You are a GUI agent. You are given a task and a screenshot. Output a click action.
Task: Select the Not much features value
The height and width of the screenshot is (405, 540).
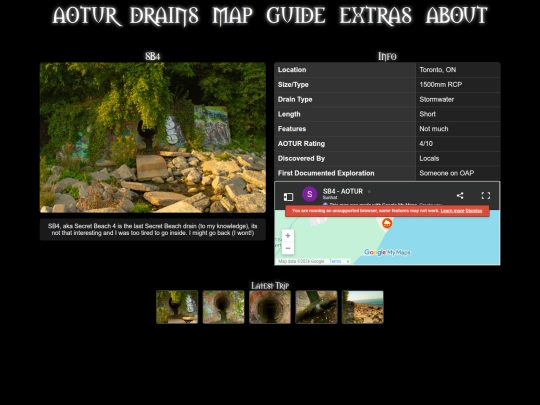pos(434,129)
